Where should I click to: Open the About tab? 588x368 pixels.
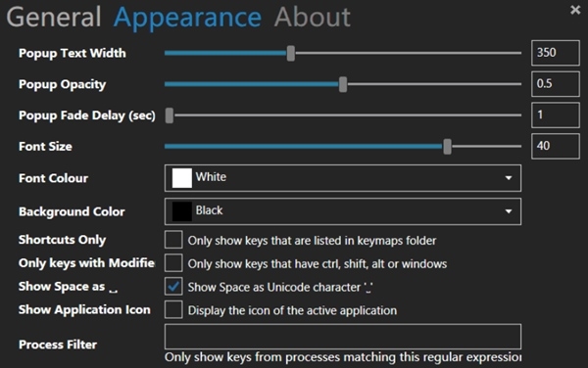point(312,18)
